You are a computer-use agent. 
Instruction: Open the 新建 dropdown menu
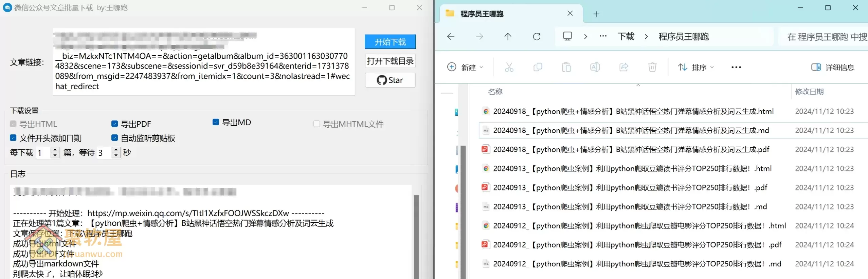[x=465, y=67]
